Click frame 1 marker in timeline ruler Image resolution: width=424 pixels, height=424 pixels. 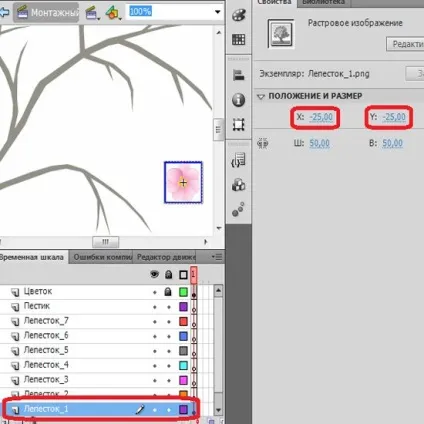tap(193, 275)
